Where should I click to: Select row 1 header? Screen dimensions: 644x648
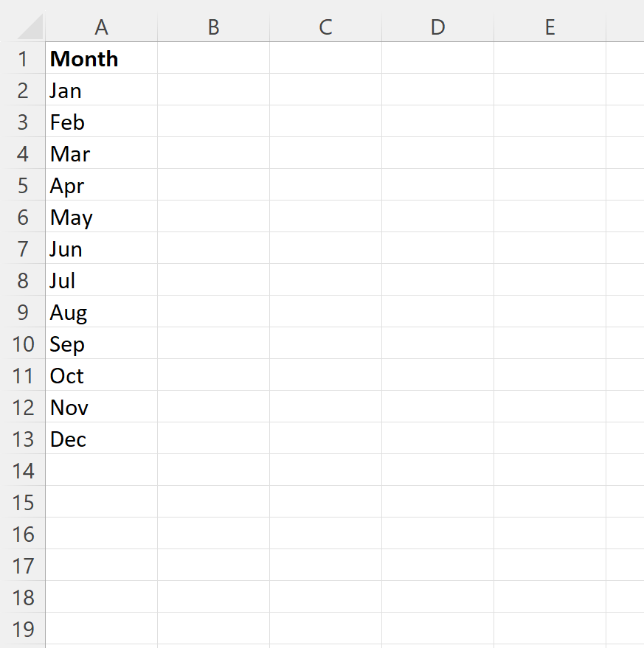point(23,59)
